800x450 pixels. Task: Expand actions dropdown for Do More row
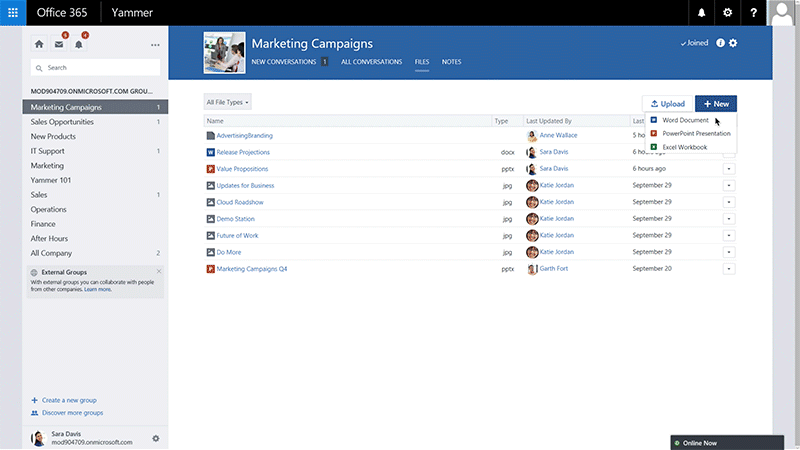729,252
